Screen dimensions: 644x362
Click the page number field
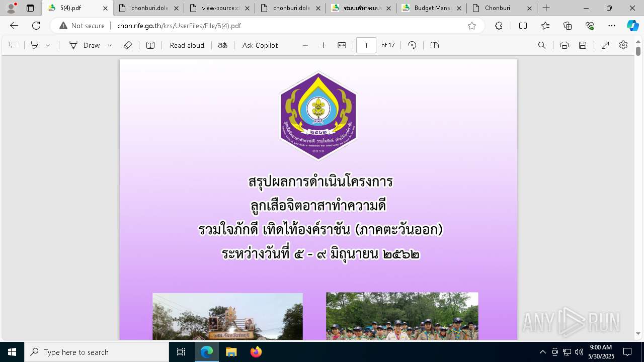click(x=366, y=45)
